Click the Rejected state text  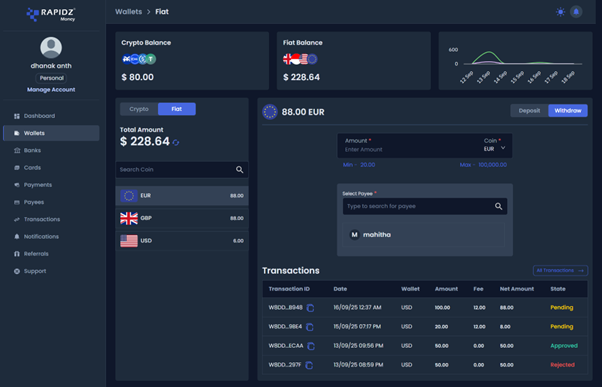562,365
